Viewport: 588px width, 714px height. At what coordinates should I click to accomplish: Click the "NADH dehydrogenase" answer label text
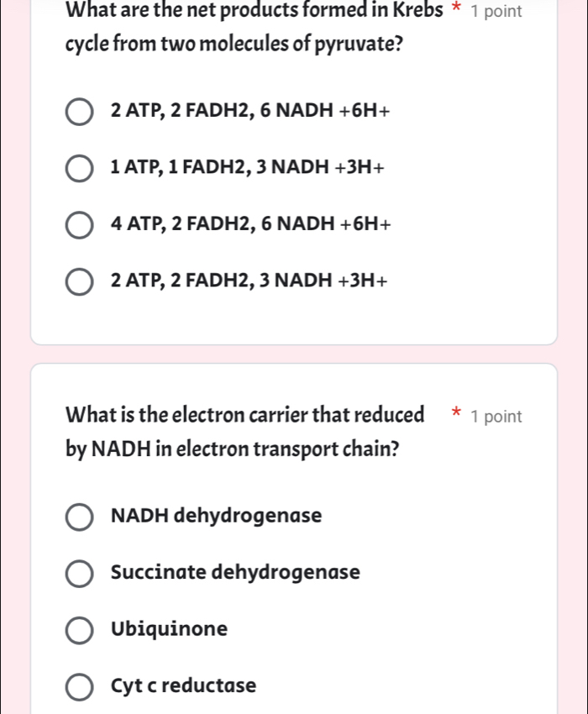coord(216,516)
